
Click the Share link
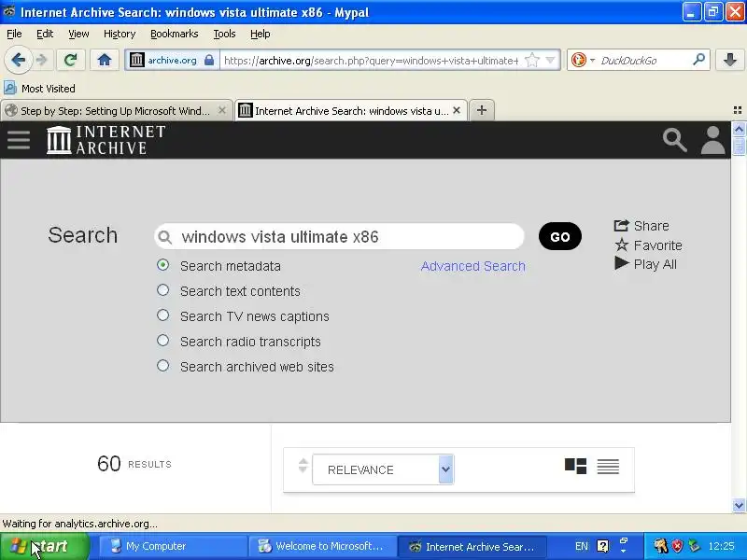point(641,226)
